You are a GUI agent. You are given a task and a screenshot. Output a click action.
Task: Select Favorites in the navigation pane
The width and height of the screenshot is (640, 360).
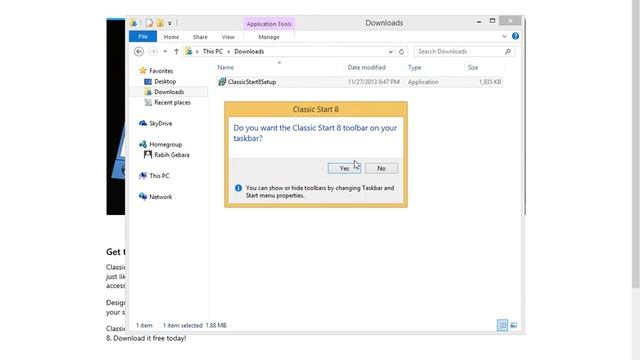pos(161,71)
